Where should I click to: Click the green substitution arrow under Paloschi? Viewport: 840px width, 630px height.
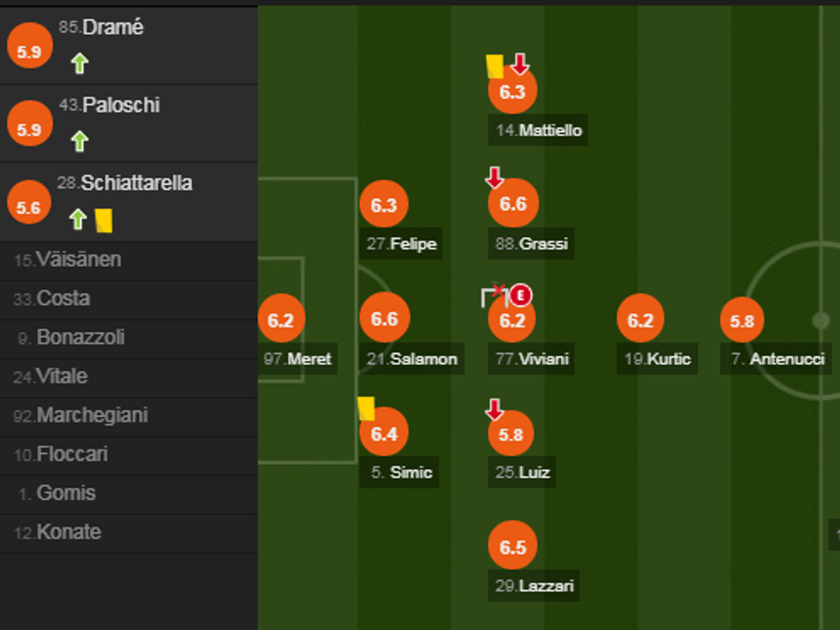click(80, 141)
